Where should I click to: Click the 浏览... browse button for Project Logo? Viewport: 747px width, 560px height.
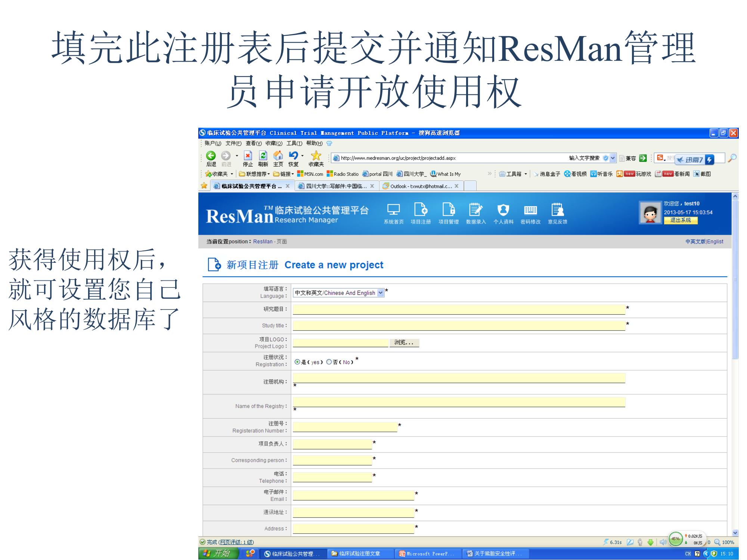[x=404, y=342]
